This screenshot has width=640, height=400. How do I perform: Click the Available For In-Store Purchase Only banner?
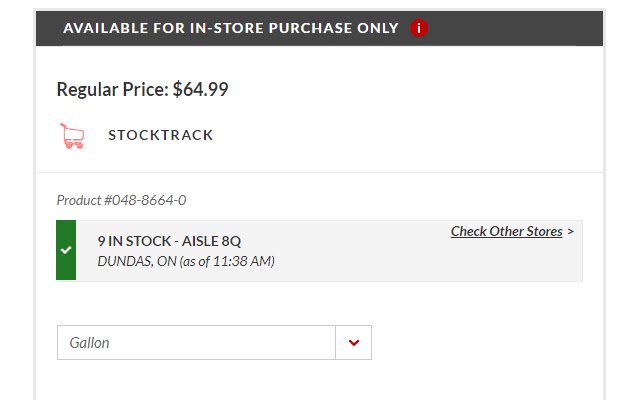click(230, 28)
